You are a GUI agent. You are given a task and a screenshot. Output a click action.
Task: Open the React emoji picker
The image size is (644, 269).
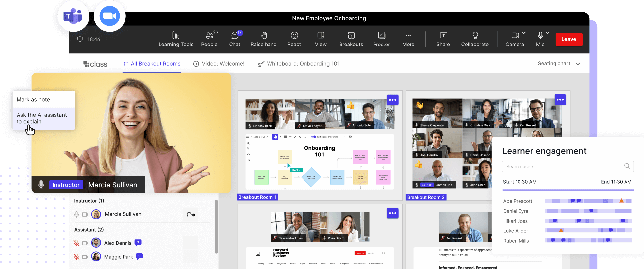(x=294, y=39)
